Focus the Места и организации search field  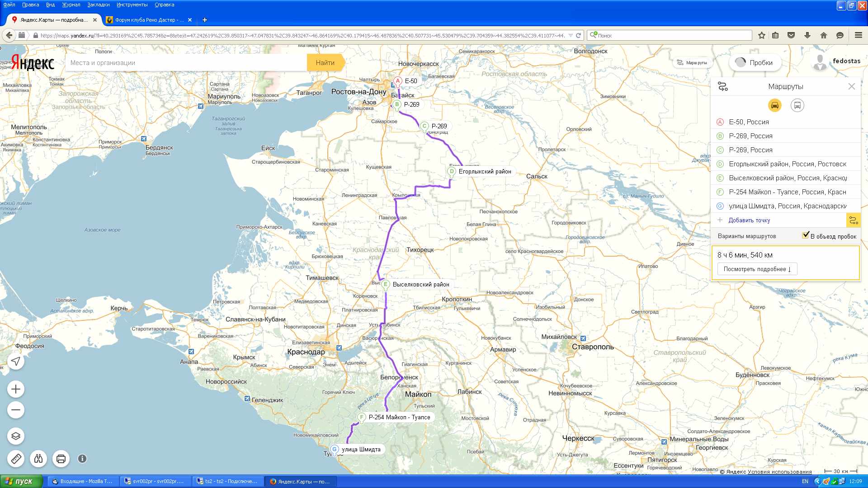click(x=186, y=63)
